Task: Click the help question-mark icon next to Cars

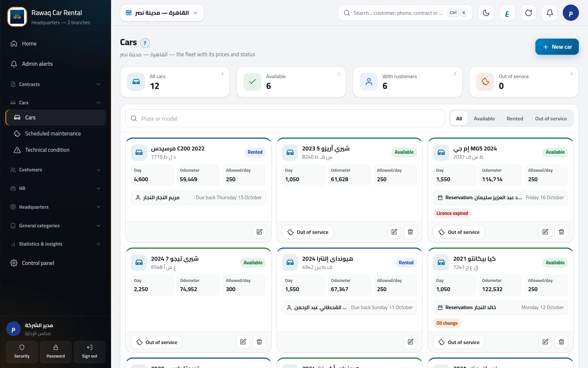Action: pyautogui.click(x=145, y=43)
